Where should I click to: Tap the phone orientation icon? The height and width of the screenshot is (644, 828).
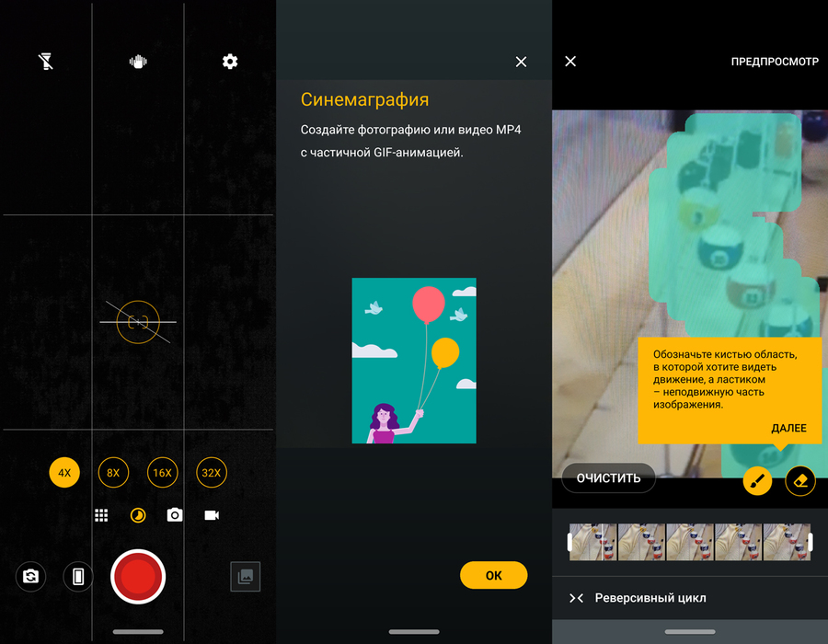(x=78, y=577)
